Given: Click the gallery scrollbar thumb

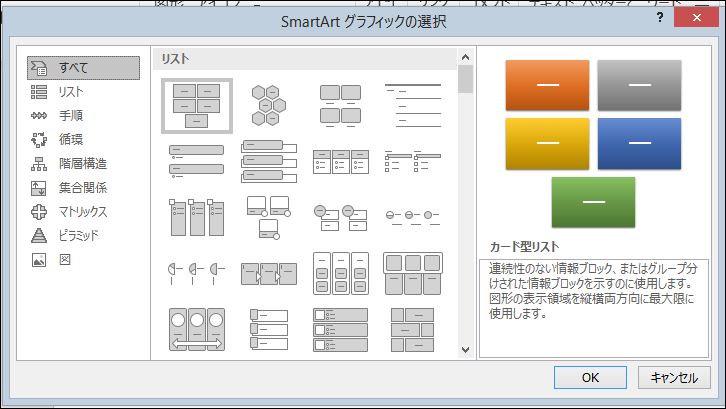Looking at the screenshot, I should tap(465, 79).
